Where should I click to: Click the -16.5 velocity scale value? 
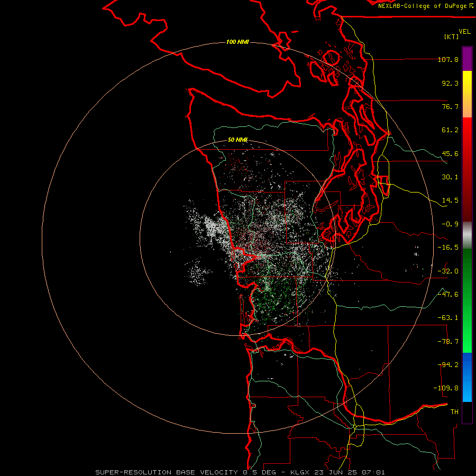click(x=448, y=248)
